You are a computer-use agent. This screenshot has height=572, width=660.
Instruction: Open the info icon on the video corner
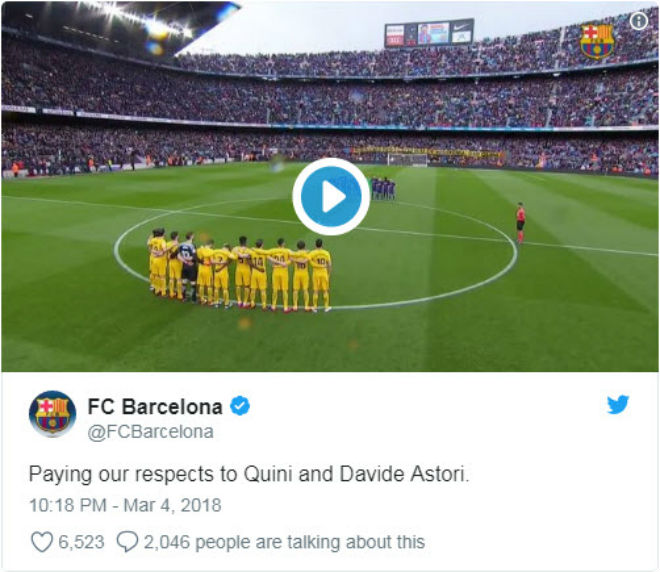[639, 21]
